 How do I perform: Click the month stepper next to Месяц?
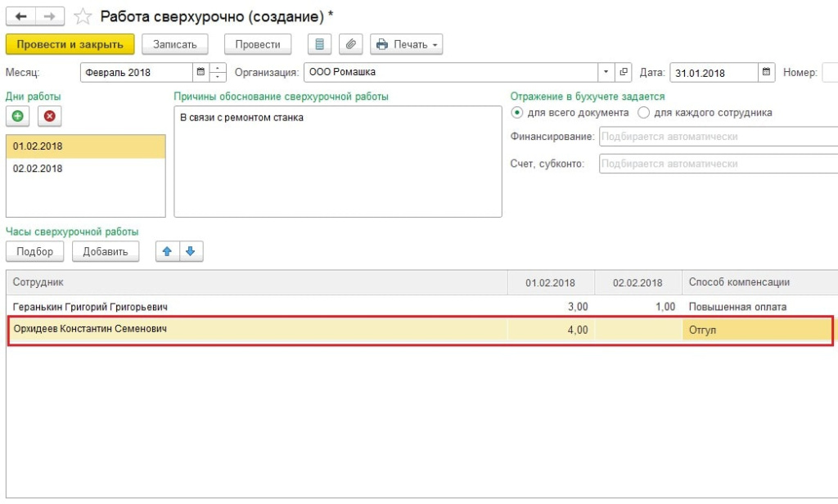(218, 72)
